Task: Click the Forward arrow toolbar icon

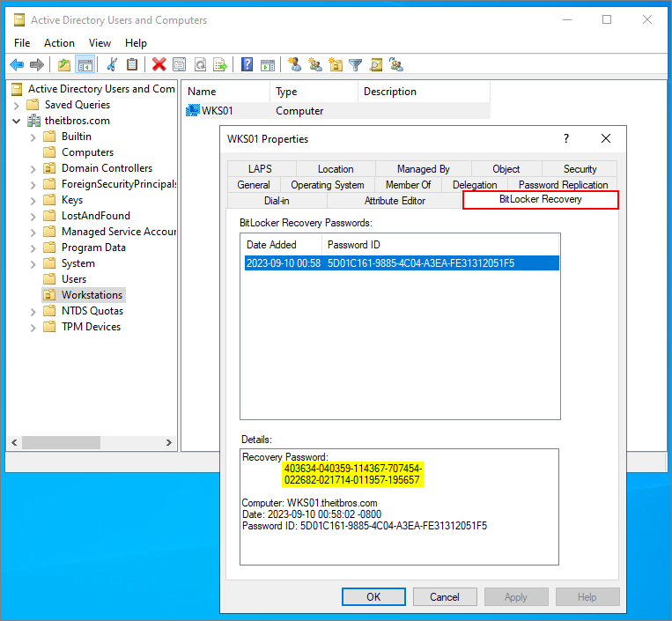Action: (x=37, y=64)
